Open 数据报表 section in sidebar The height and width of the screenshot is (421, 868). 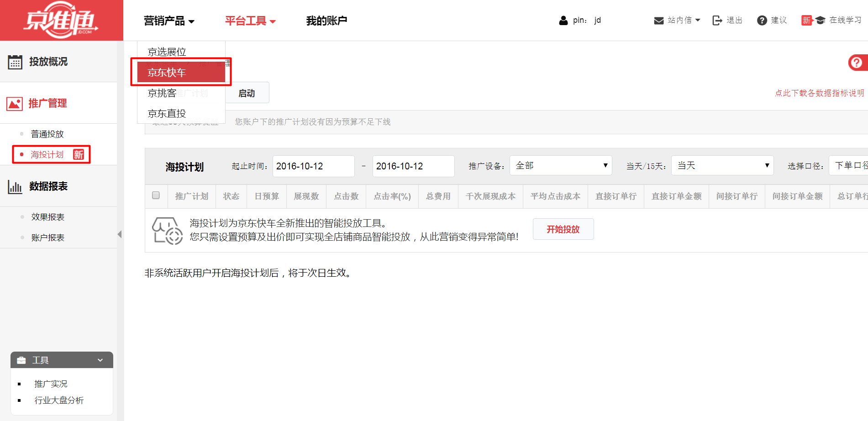(x=48, y=186)
